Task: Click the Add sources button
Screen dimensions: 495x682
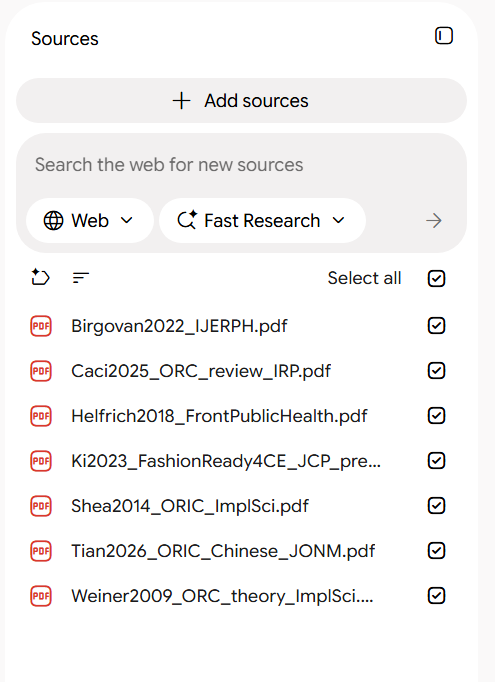Action: [x=241, y=100]
